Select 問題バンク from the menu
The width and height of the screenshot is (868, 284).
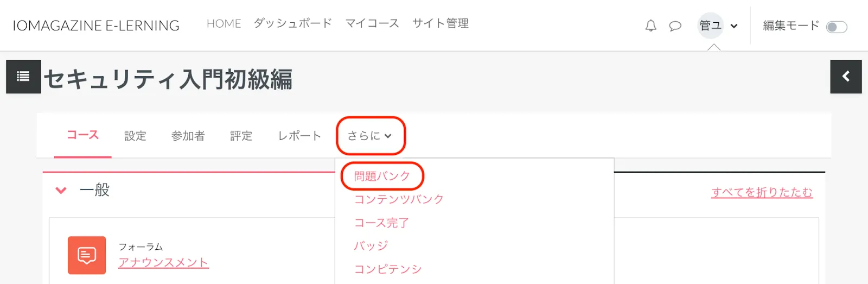pos(382,176)
